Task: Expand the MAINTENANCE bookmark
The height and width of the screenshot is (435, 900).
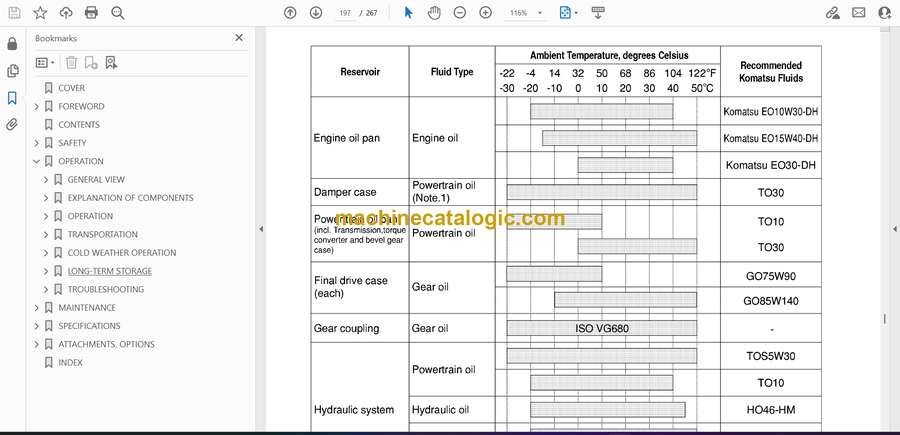Action: point(37,308)
